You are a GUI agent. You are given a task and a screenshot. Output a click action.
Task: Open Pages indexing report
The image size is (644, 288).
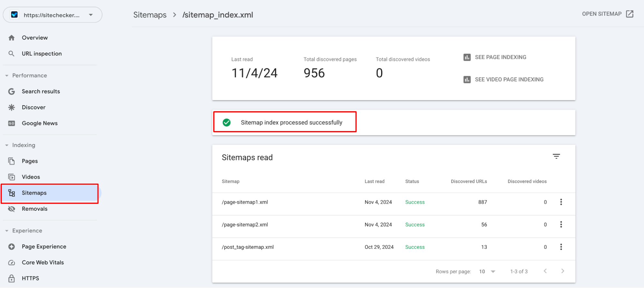pyautogui.click(x=30, y=161)
